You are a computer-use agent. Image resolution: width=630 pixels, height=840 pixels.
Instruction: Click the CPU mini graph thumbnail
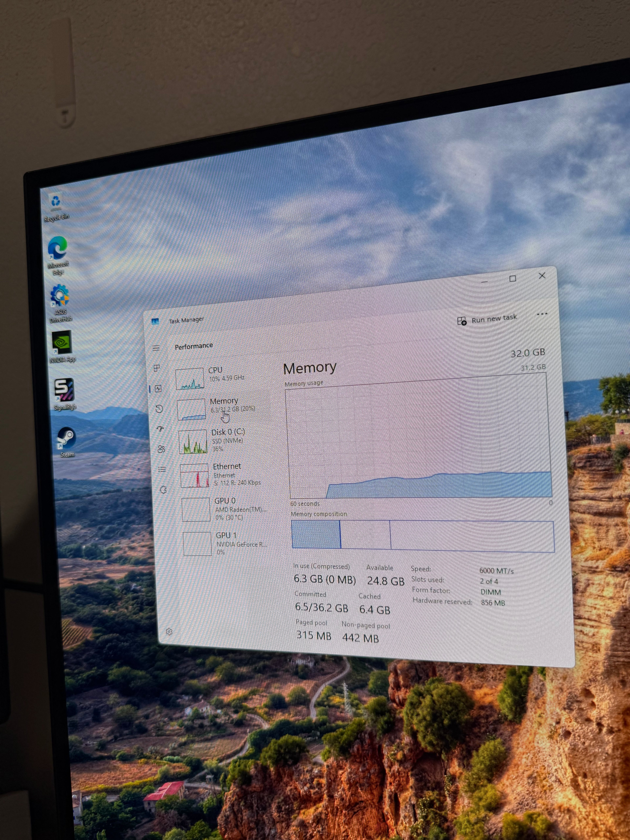pos(190,379)
